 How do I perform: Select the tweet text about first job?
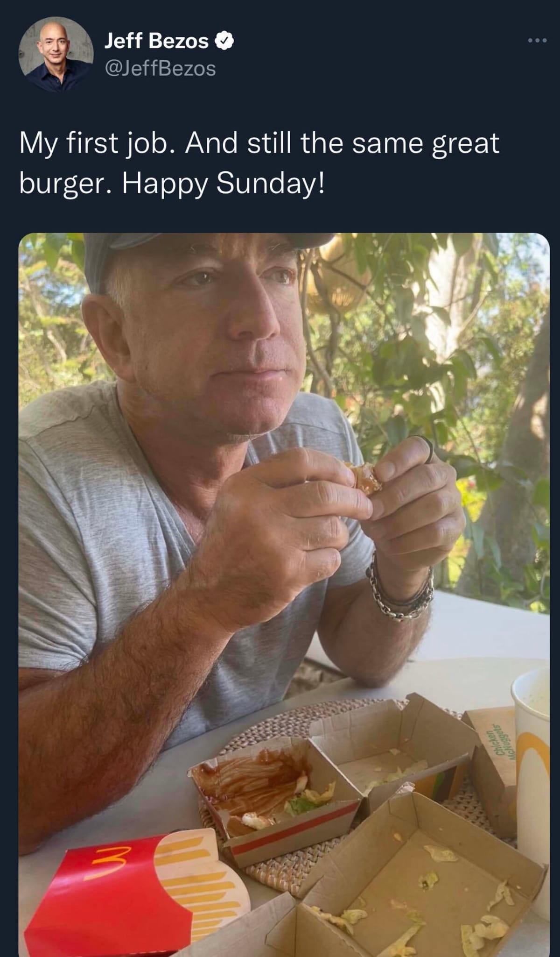tap(259, 163)
